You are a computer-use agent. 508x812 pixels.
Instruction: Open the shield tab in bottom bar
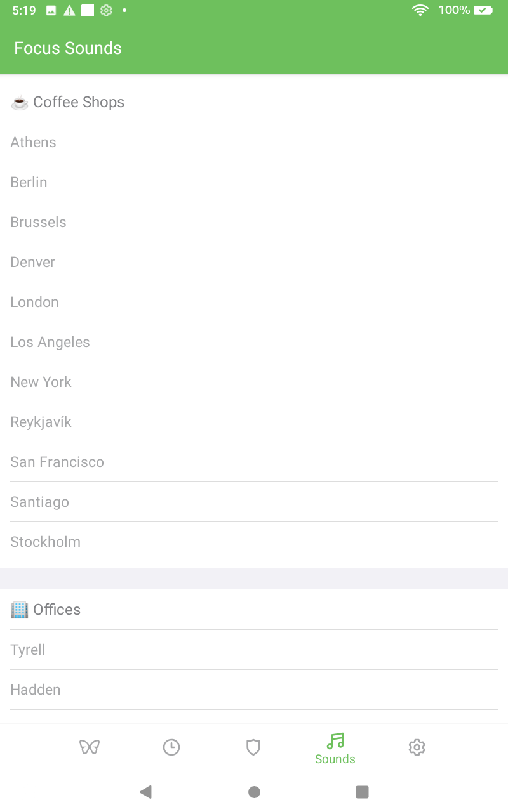(253, 747)
